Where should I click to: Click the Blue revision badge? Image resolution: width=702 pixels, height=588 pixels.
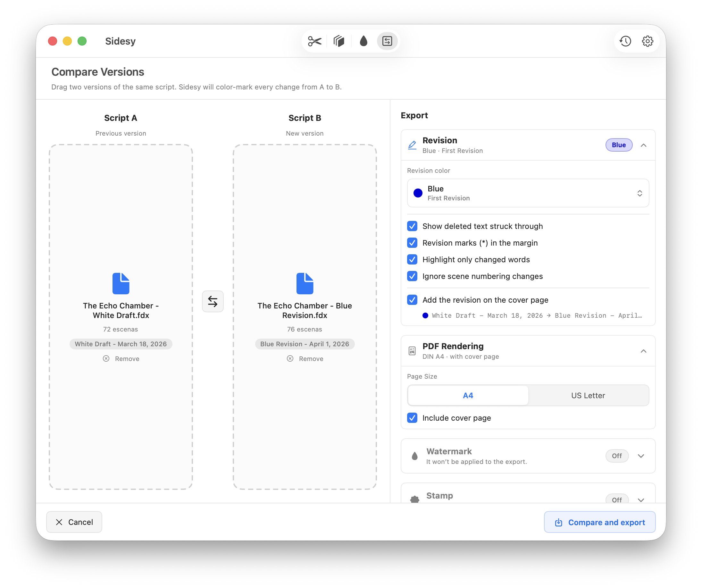click(619, 145)
